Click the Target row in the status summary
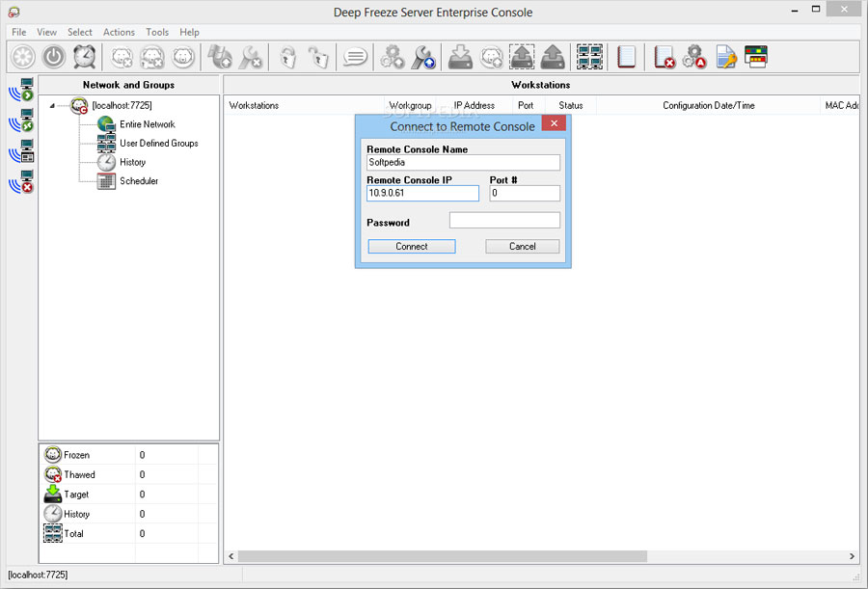 [x=129, y=495]
